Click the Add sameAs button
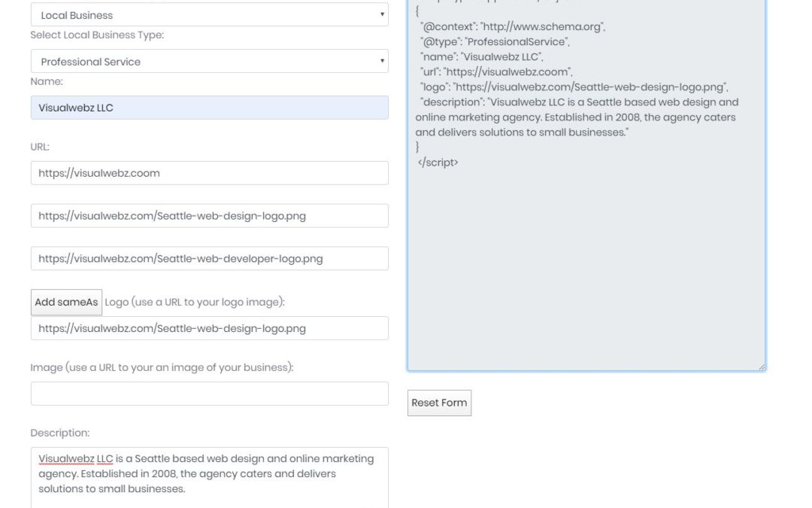Image resolution: width=812 pixels, height=508 pixels. coord(66,303)
